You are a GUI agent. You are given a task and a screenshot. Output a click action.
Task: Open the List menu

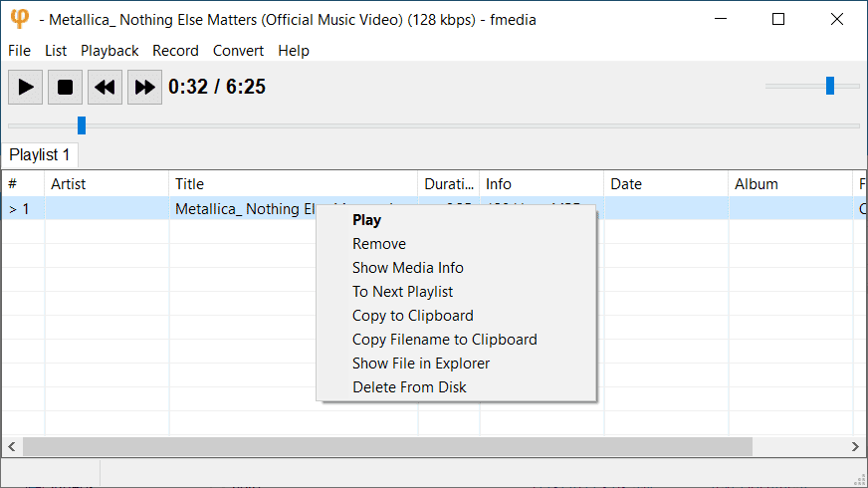(56, 51)
